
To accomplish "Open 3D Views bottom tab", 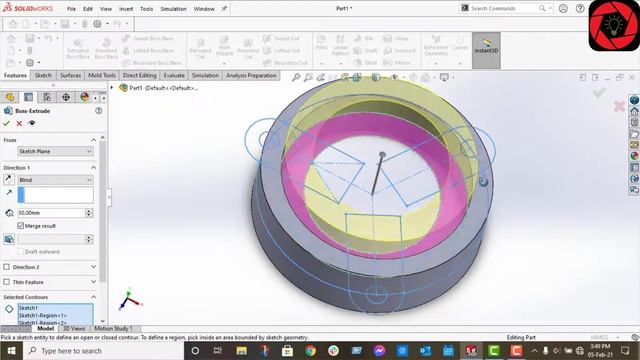I will (x=74, y=329).
